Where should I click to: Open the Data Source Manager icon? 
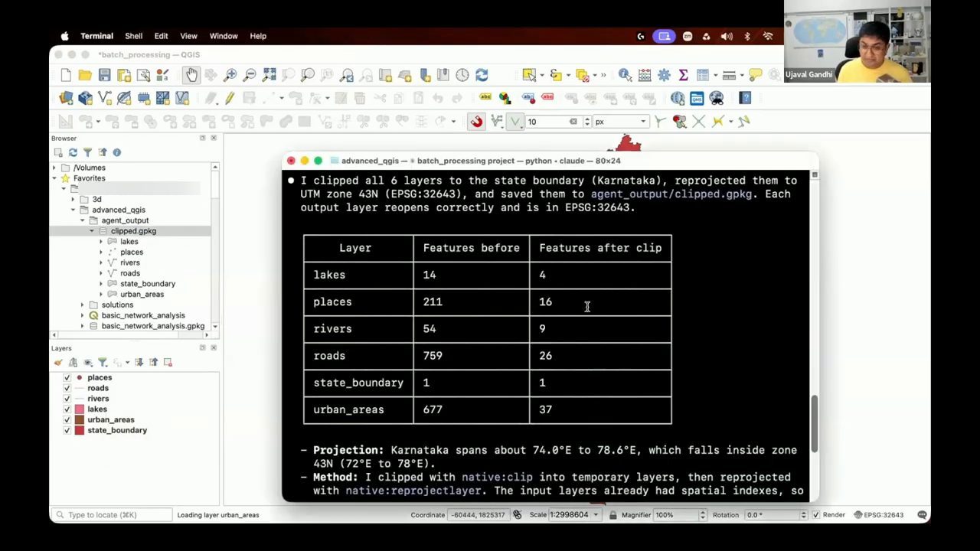click(x=66, y=98)
